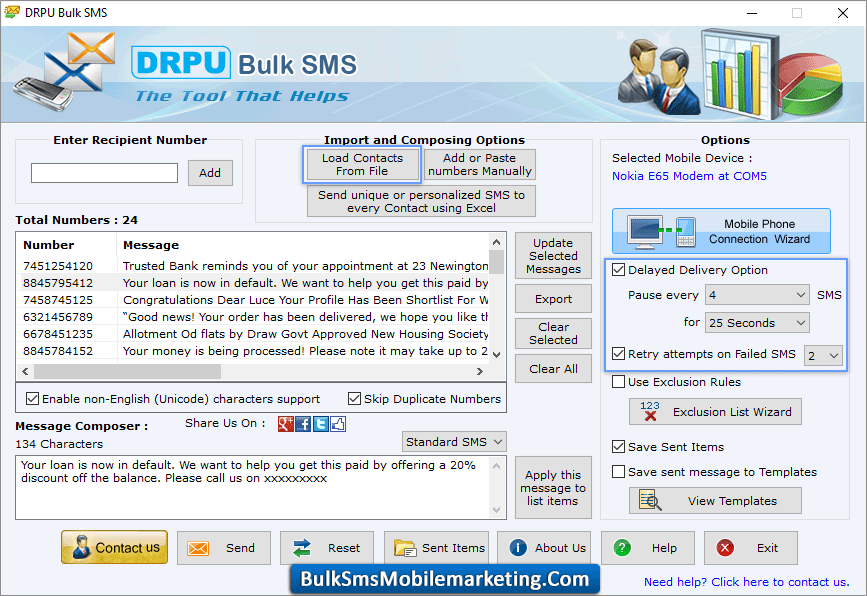Click the Sent Items folder icon
Image resolution: width=867 pixels, height=596 pixels.
pyautogui.click(x=405, y=548)
